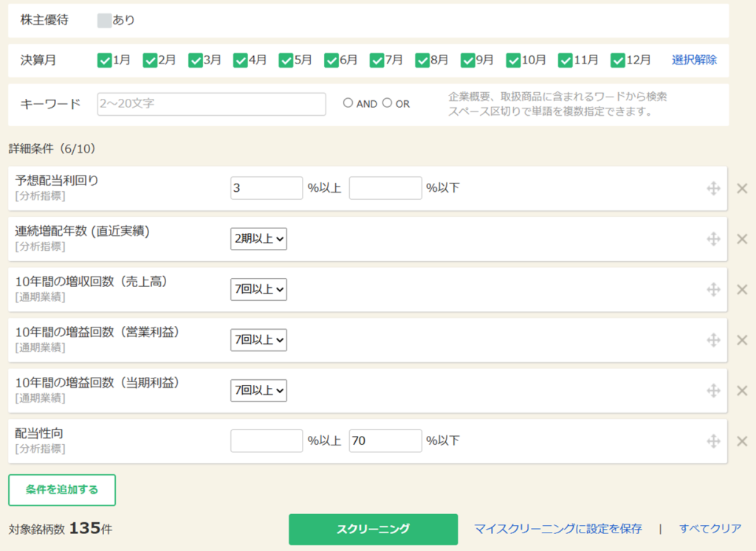Uncheck the 2月 settlement month
This screenshot has width=756, height=551.
150,60
